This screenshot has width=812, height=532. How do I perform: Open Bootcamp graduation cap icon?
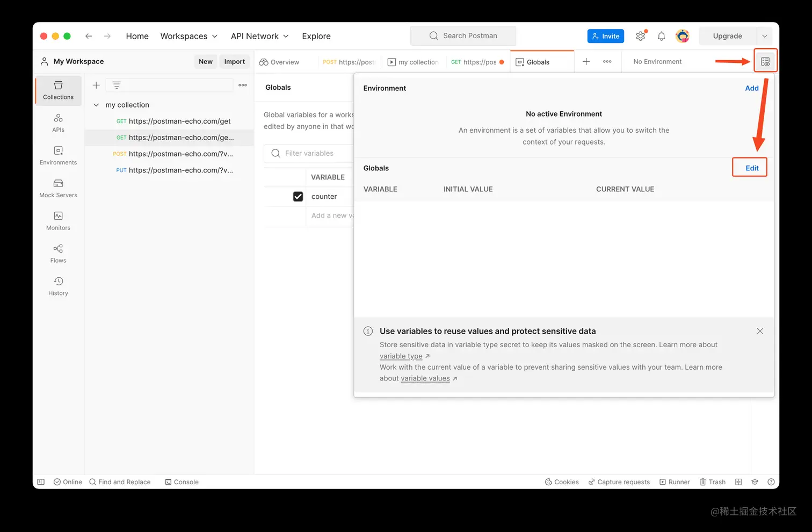tap(755, 482)
